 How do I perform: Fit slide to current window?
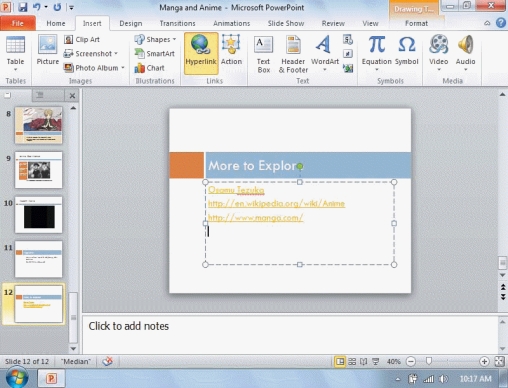coord(500,361)
